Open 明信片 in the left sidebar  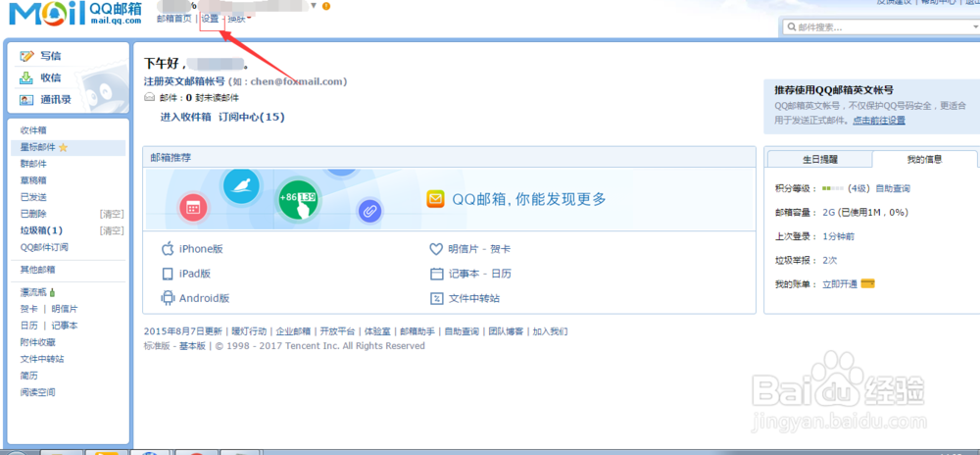coord(65,309)
